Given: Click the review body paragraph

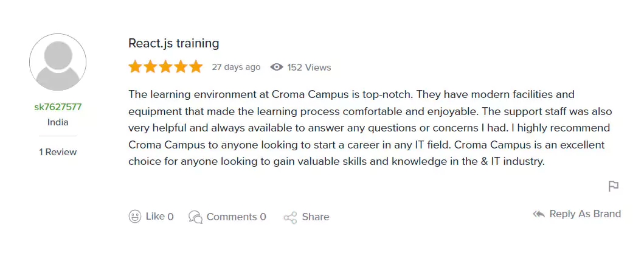Looking at the screenshot, I should [x=370, y=128].
